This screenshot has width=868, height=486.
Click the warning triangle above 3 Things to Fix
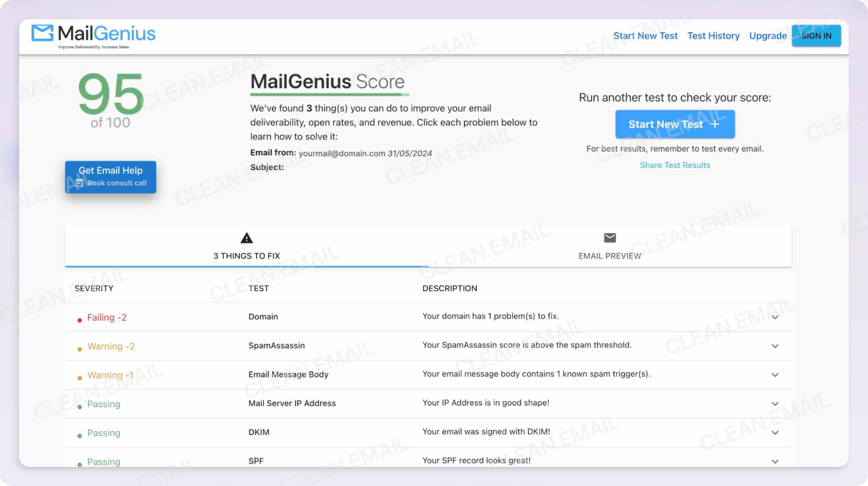point(246,238)
